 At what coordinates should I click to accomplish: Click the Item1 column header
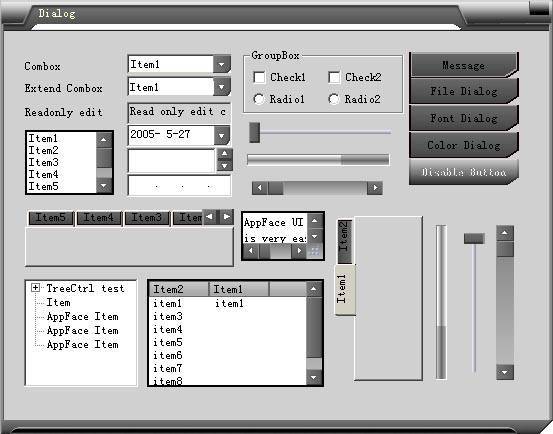tap(239, 289)
